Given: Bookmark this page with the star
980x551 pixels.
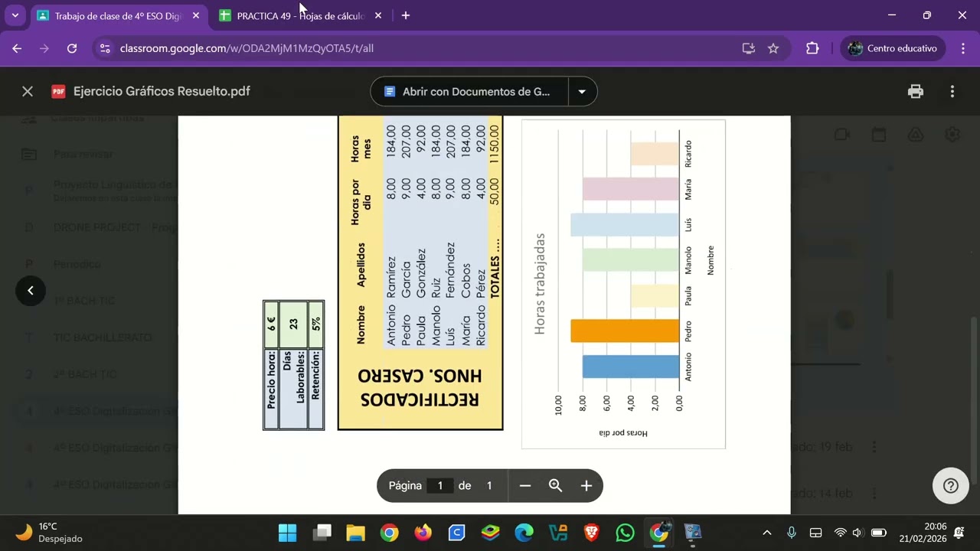Looking at the screenshot, I should tap(773, 48).
